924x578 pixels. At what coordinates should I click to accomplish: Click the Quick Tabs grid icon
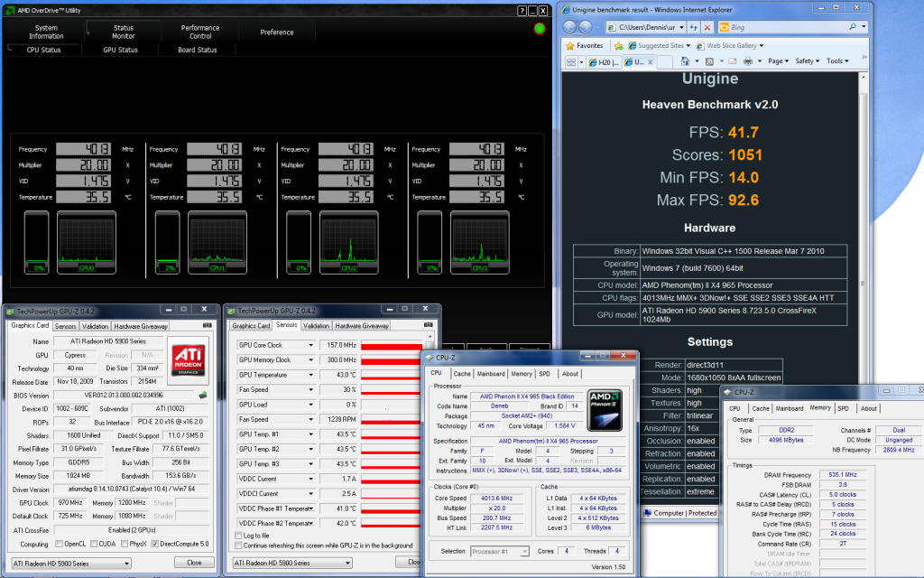tap(569, 61)
